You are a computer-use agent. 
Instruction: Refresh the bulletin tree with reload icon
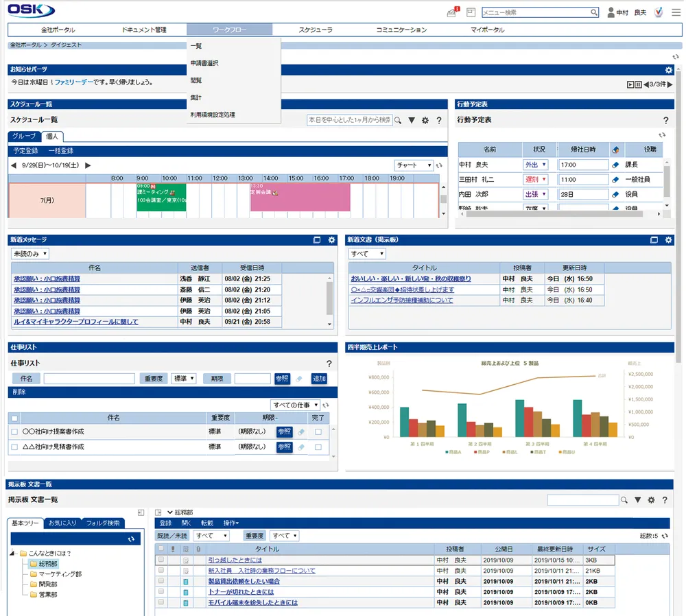[131, 539]
